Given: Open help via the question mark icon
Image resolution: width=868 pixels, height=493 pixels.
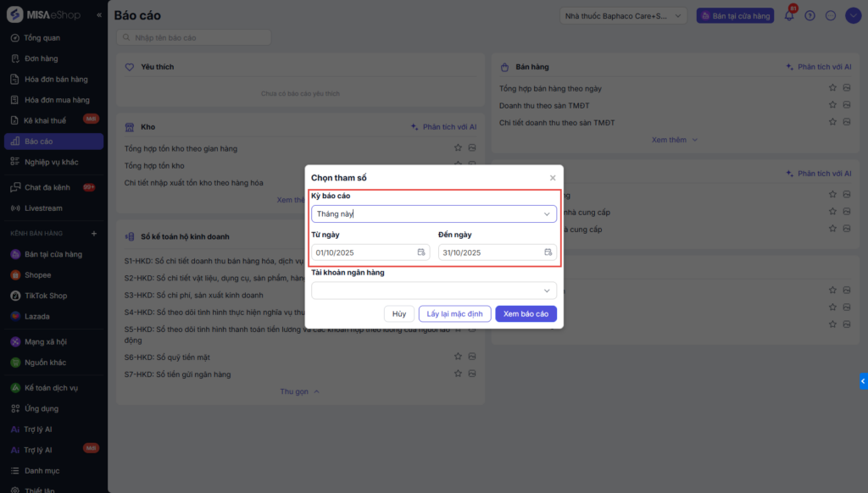Looking at the screenshot, I should pos(810,15).
